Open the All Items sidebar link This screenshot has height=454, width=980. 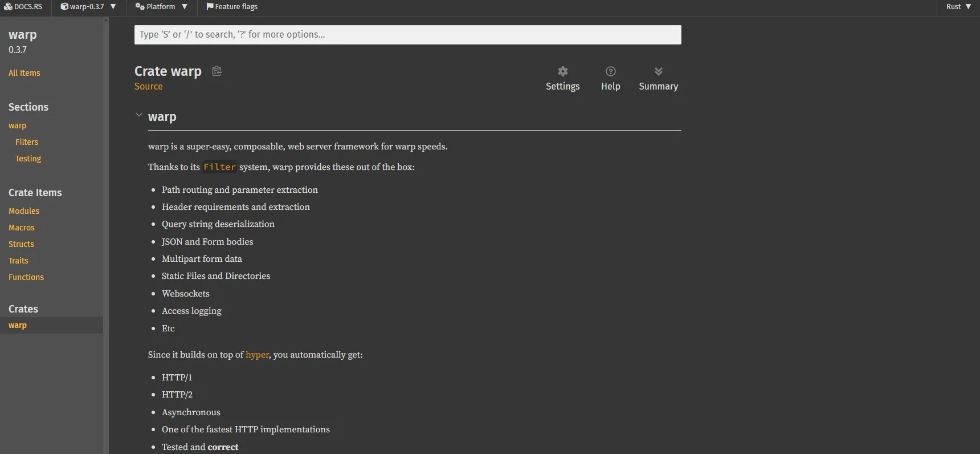[x=24, y=73]
